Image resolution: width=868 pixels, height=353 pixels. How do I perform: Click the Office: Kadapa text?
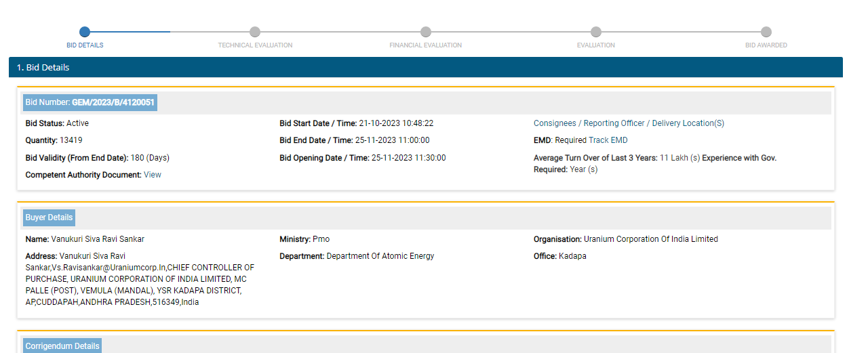click(x=560, y=256)
